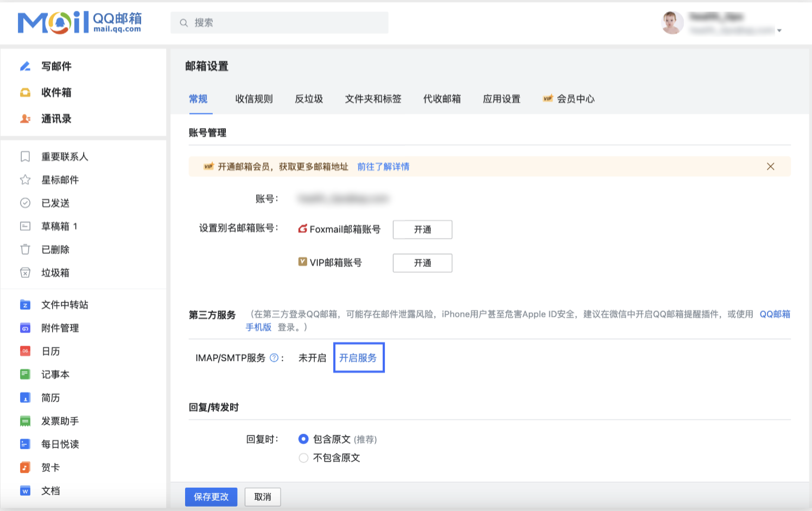Open 通讯录 contacts from the sidebar
812x511 pixels.
(25, 119)
